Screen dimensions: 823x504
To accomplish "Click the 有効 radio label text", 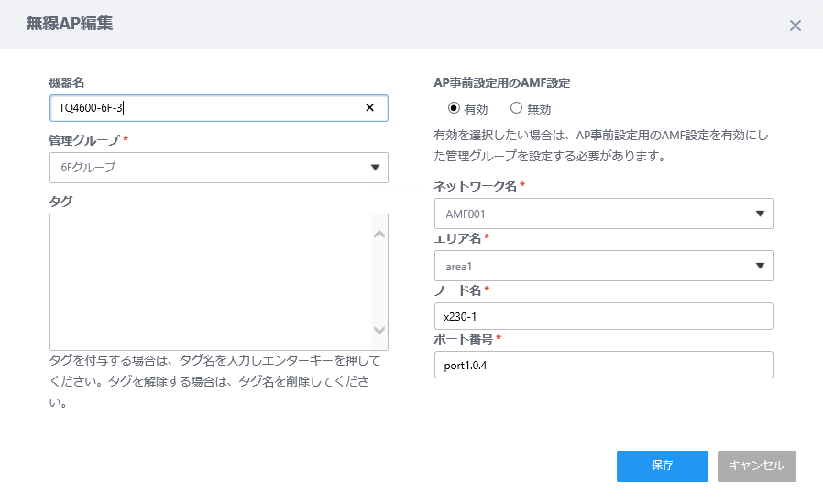I will (476, 109).
